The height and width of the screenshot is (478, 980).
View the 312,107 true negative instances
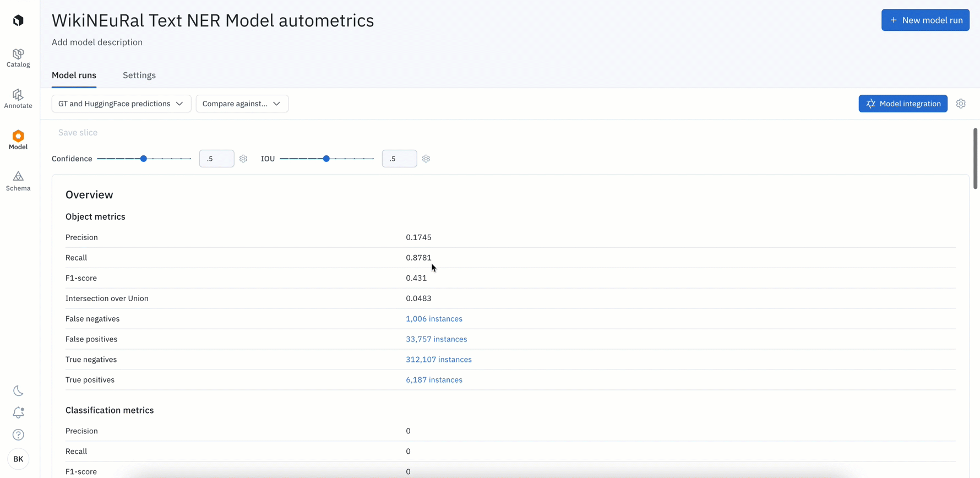439,360
